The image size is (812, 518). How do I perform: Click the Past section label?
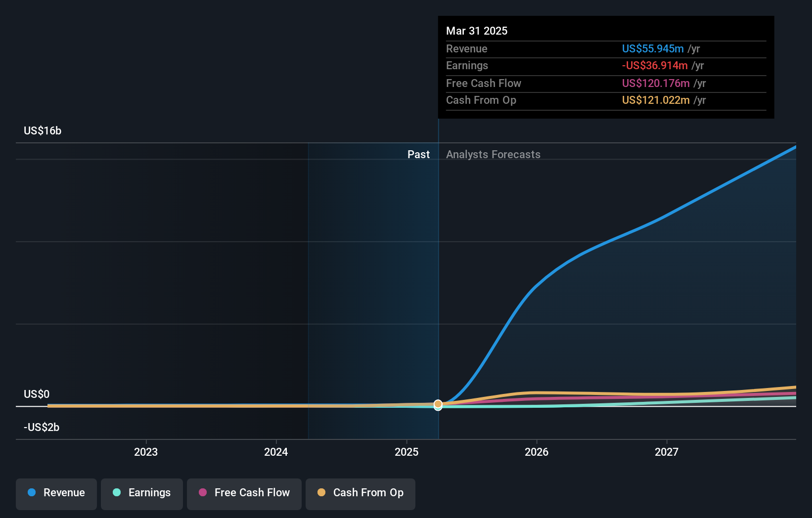pyautogui.click(x=418, y=154)
